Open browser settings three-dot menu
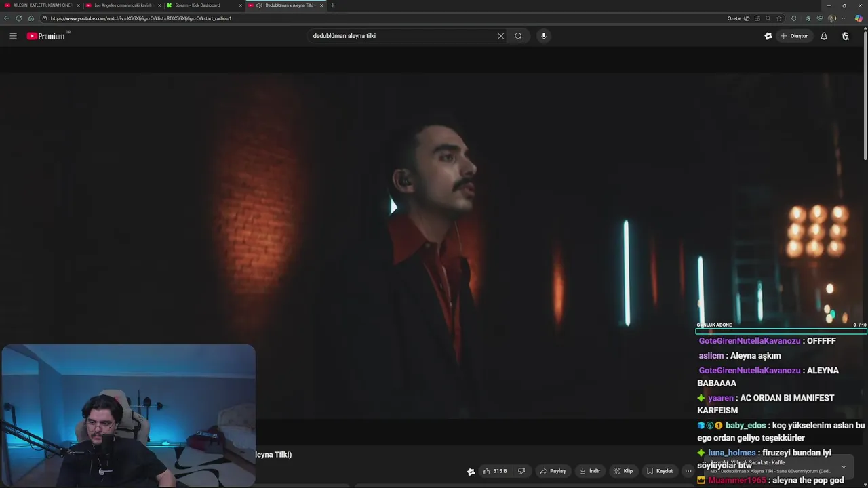This screenshot has width=868, height=488. click(x=844, y=18)
